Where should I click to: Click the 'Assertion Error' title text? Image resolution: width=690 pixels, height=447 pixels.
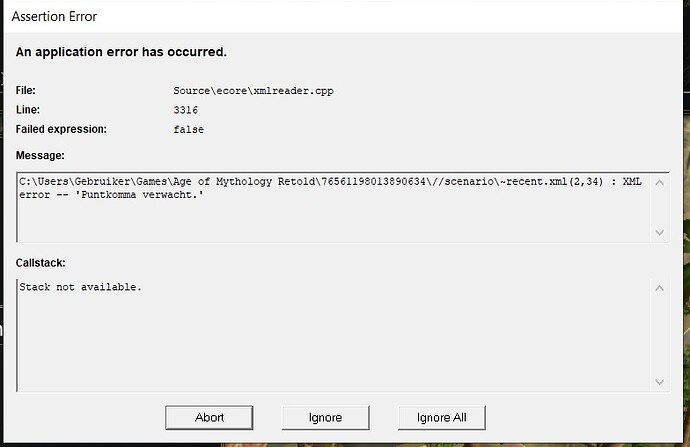(54, 17)
